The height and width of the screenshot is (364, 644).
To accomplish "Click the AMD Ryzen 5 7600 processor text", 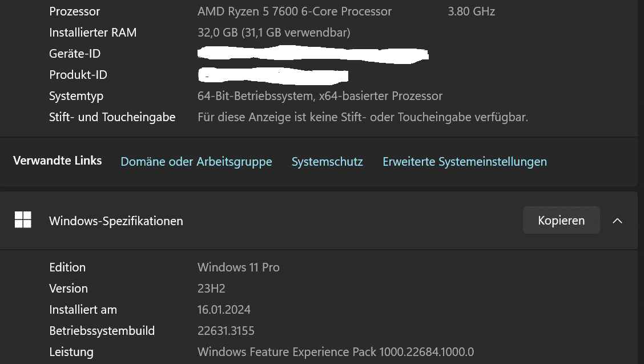I will pos(295,11).
